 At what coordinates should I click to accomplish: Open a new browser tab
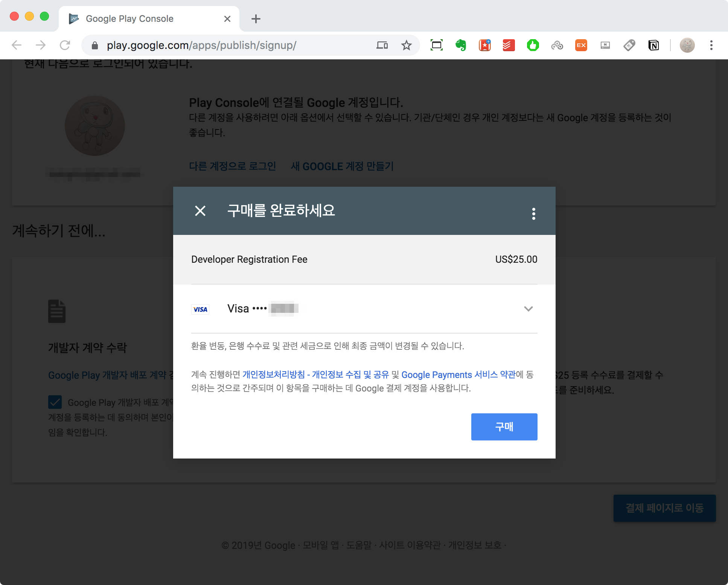click(x=256, y=19)
